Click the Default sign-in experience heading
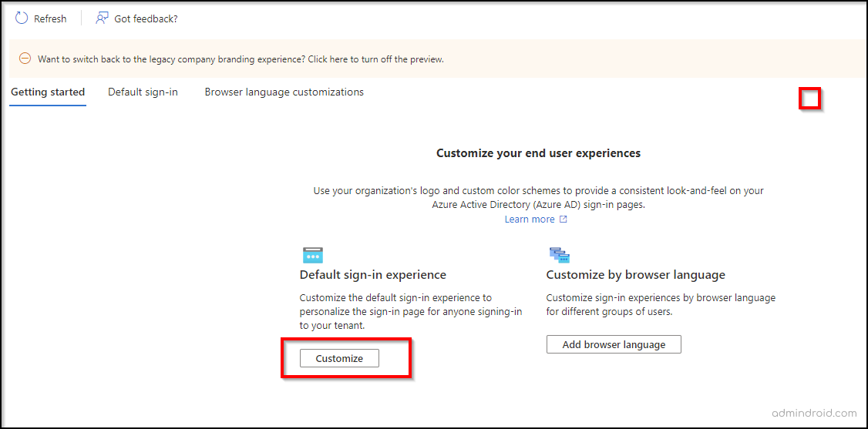The image size is (868, 429). click(x=372, y=275)
